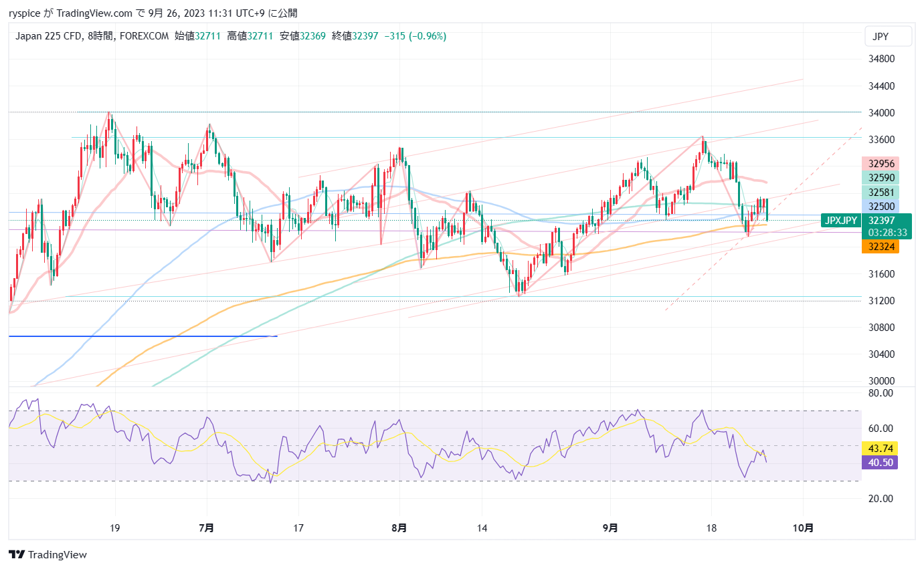Click the 31200 price axis label
Viewport: 924px width, 569px height.
pyautogui.click(x=881, y=300)
